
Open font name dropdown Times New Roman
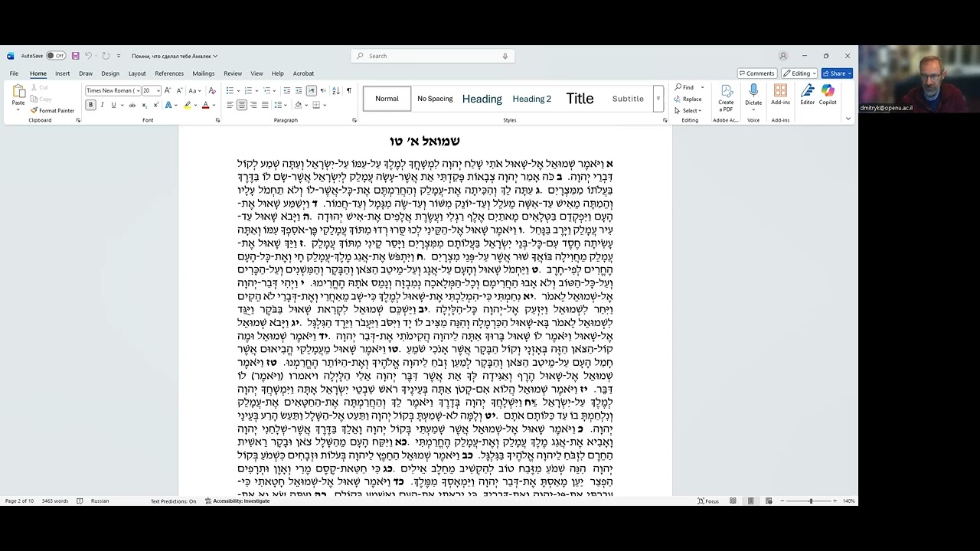tap(139, 90)
